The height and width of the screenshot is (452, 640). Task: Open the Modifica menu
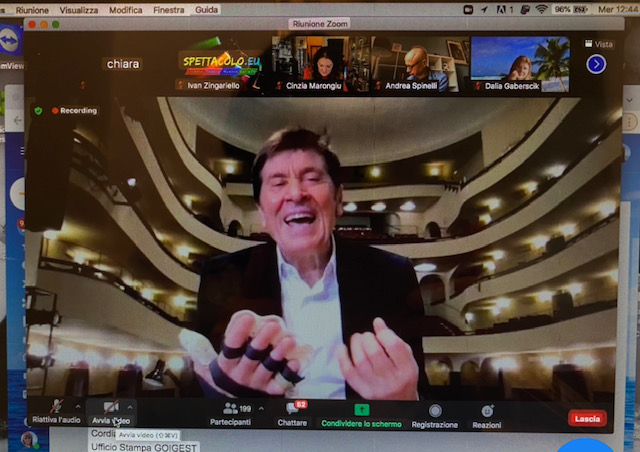click(x=126, y=10)
